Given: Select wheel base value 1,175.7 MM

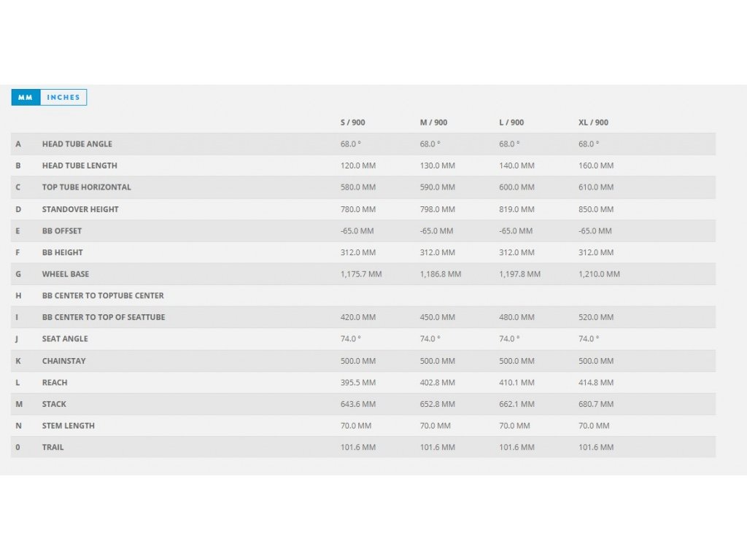Looking at the screenshot, I should 361,274.
